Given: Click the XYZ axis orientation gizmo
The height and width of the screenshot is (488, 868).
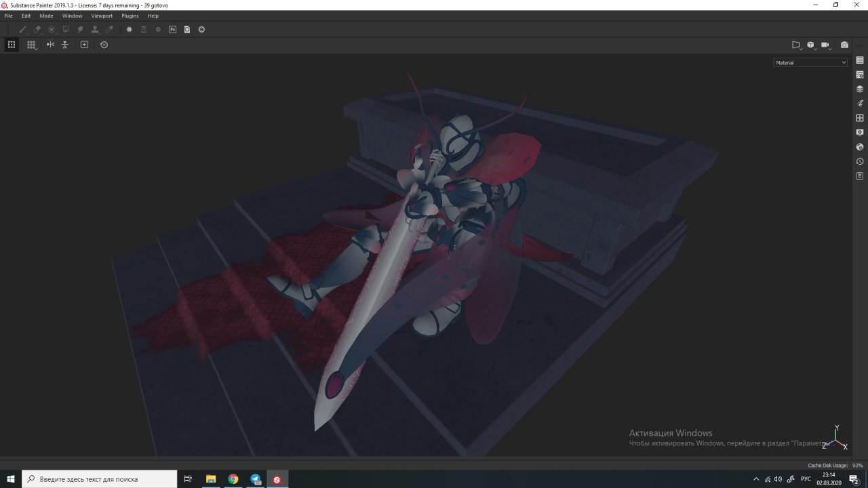Looking at the screenshot, I should click(x=835, y=439).
